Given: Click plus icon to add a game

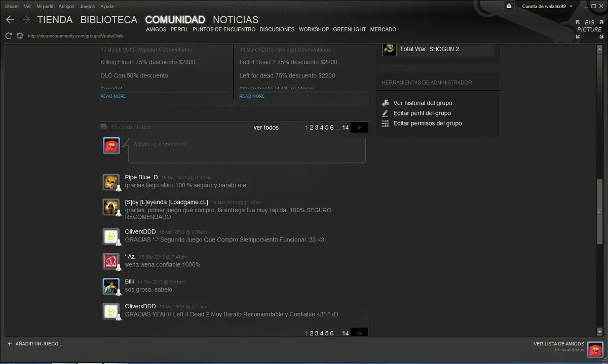Looking at the screenshot, I should tap(9, 344).
